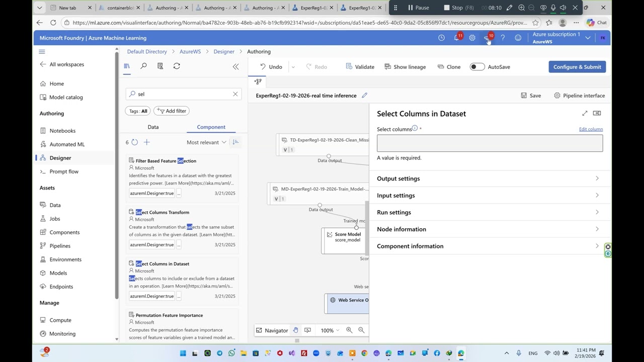644x362 pixels.
Task: Dock the Select Columns side panel
Action: pos(597,114)
